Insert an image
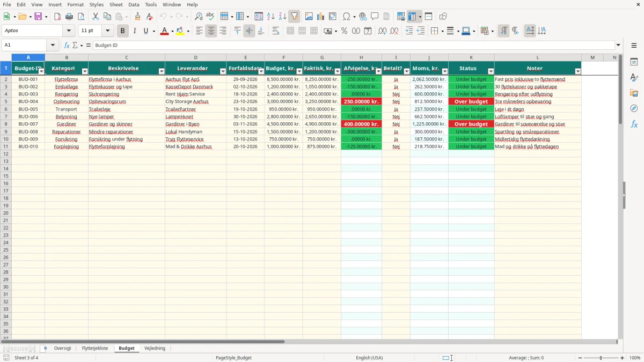 point(309,17)
